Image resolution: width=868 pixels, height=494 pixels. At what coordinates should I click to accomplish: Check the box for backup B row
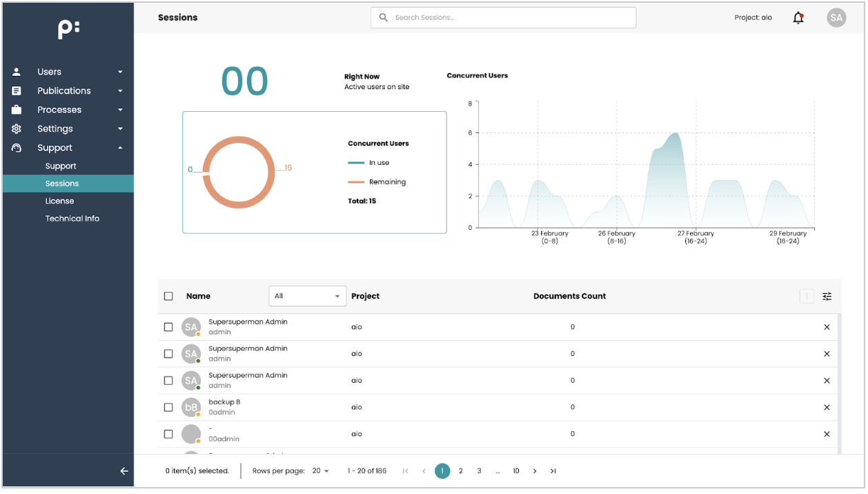[168, 407]
